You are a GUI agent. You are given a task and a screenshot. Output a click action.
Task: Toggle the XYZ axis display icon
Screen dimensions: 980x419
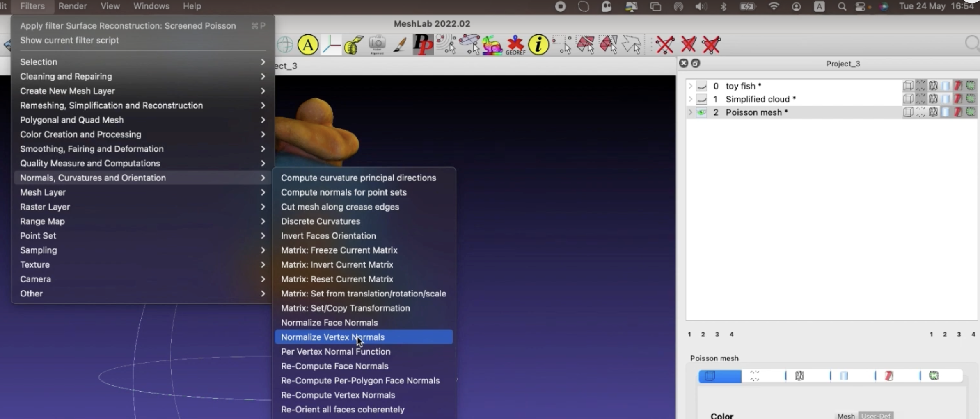point(331,45)
